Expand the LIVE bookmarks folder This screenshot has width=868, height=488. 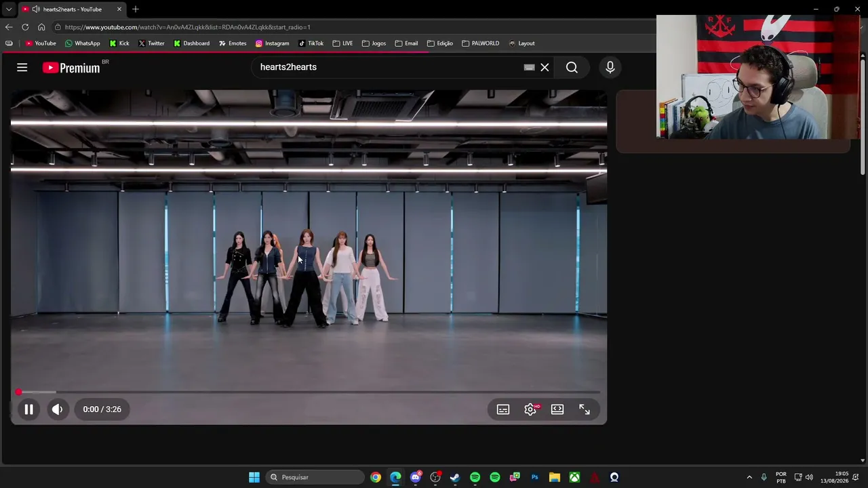342,43
